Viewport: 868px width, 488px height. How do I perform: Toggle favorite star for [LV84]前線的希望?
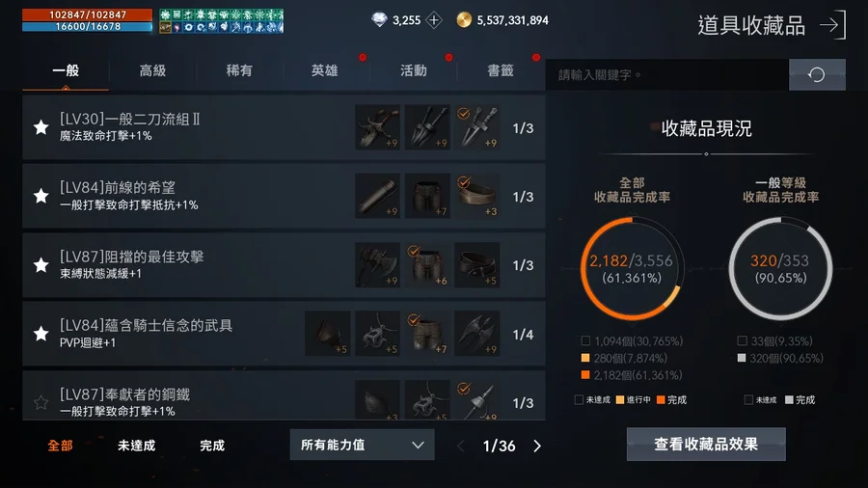pos(41,196)
